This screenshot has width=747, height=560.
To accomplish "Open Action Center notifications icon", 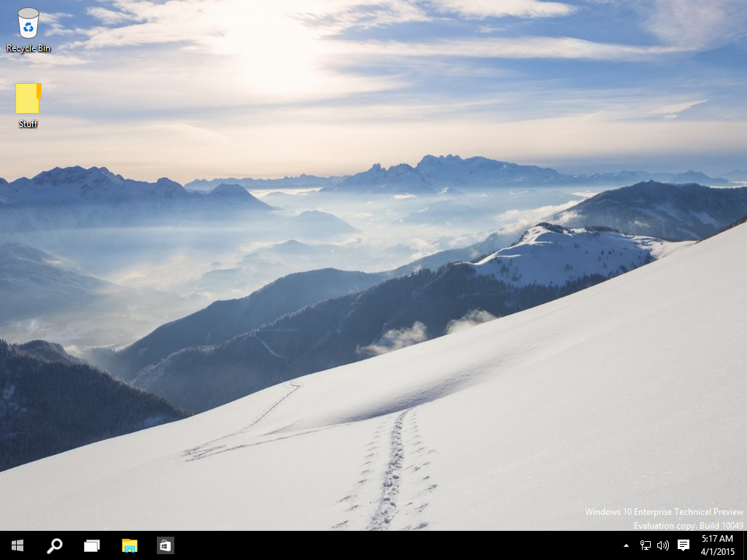I will tap(683, 545).
